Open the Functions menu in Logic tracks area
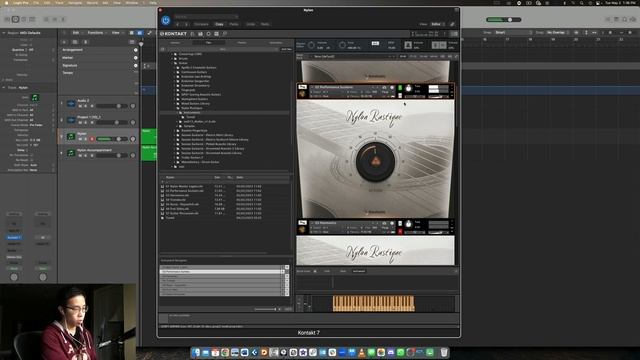The width and height of the screenshot is (640, 360). pos(95,33)
